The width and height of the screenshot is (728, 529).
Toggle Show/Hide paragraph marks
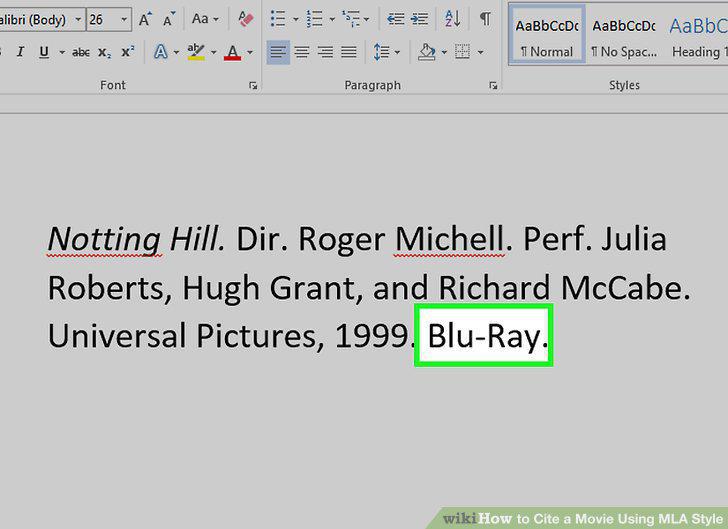(485, 19)
